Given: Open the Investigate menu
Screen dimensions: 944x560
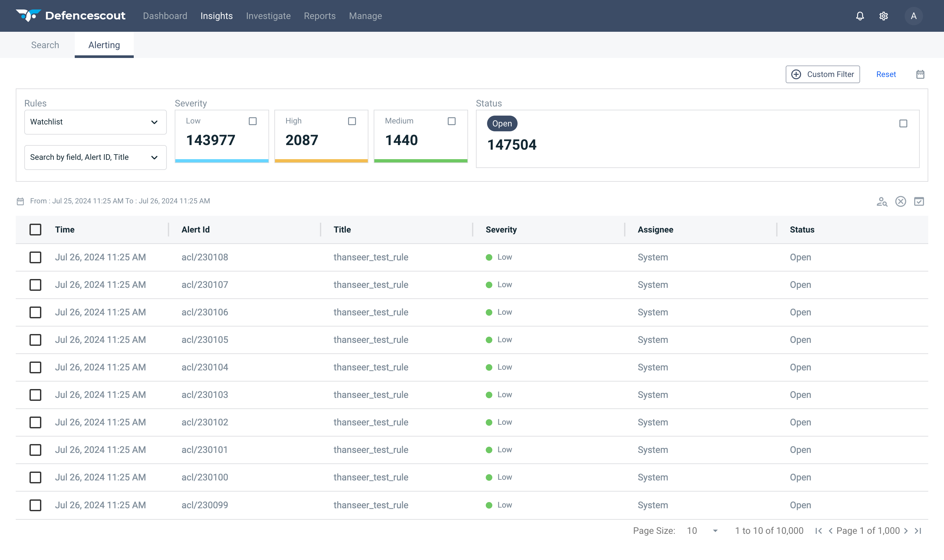Looking at the screenshot, I should point(268,16).
